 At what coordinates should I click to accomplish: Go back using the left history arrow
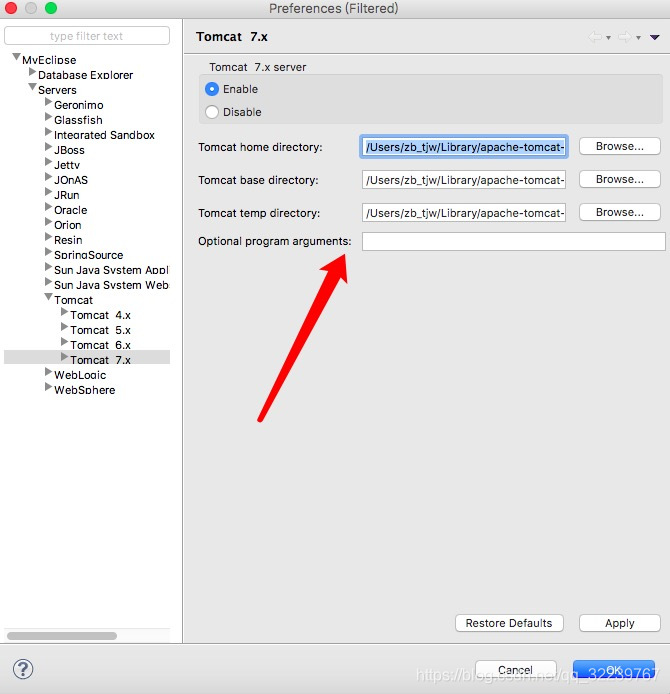click(x=595, y=37)
